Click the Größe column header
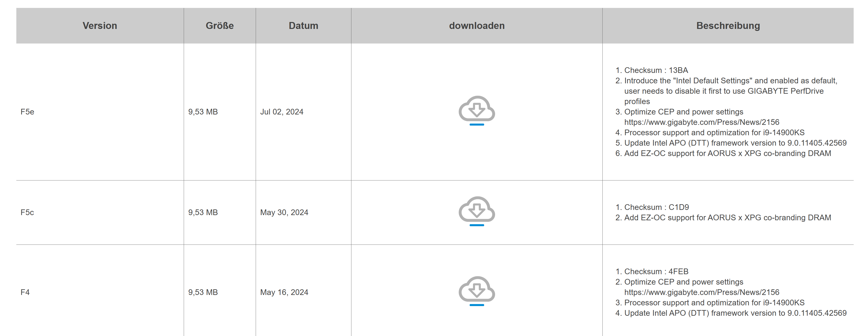 [x=220, y=26]
